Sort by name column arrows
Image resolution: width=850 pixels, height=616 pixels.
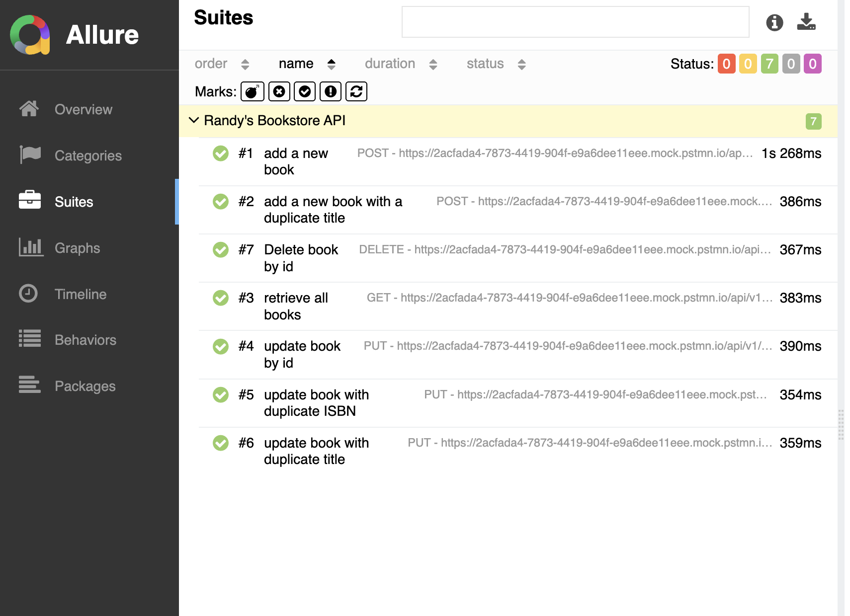click(x=332, y=64)
